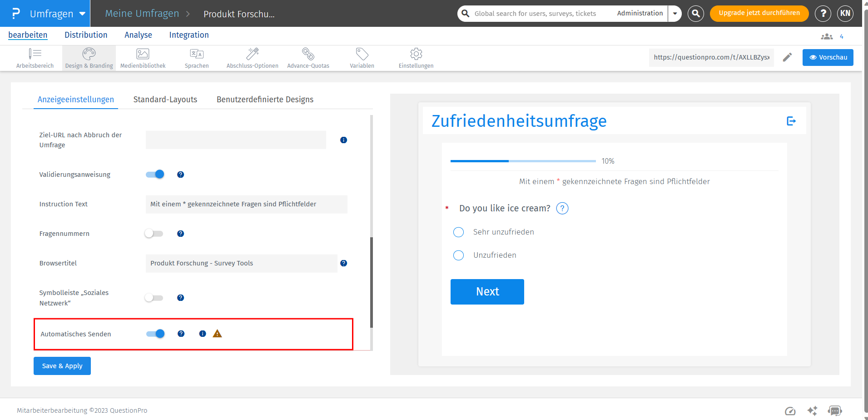Click warning triangle for Automatisches Senden
Image resolution: width=868 pixels, height=420 pixels.
tap(218, 334)
